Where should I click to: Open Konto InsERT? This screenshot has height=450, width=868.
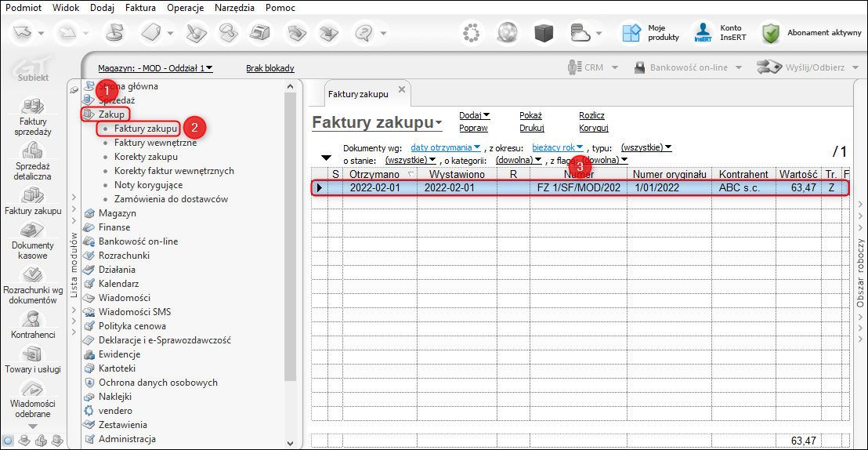click(720, 33)
